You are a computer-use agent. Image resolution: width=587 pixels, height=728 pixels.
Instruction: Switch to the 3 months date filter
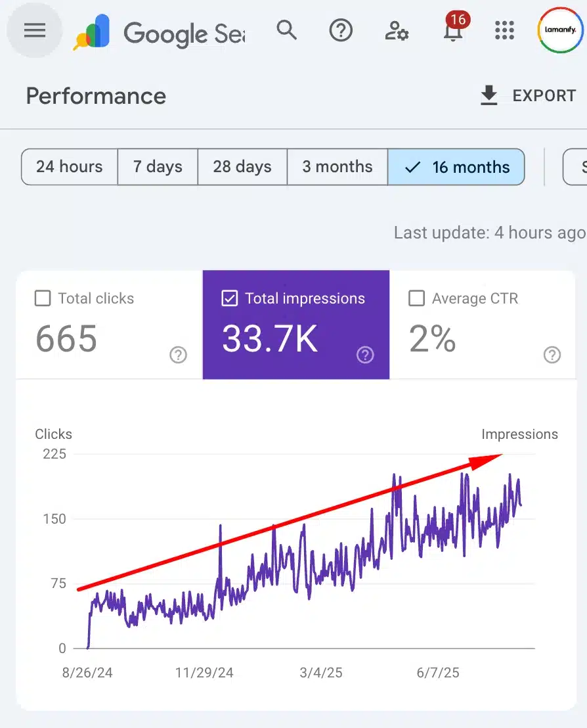[x=337, y=167]
